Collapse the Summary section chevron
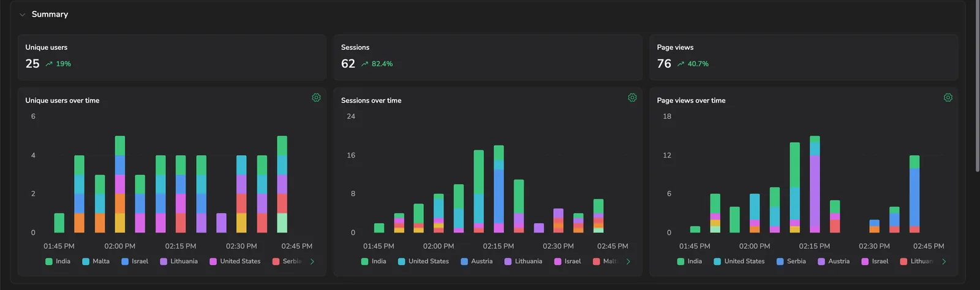Screen dimensions: 980x290 pos(22,14)
